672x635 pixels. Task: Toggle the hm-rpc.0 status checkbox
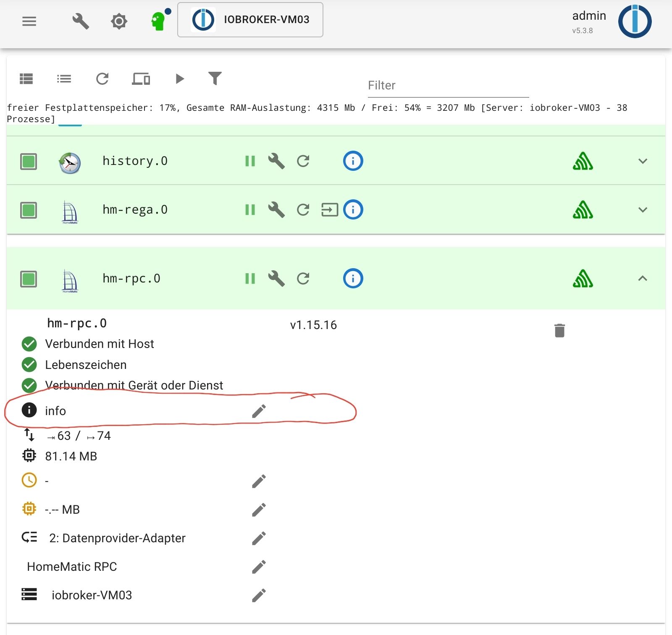(29, 279)
